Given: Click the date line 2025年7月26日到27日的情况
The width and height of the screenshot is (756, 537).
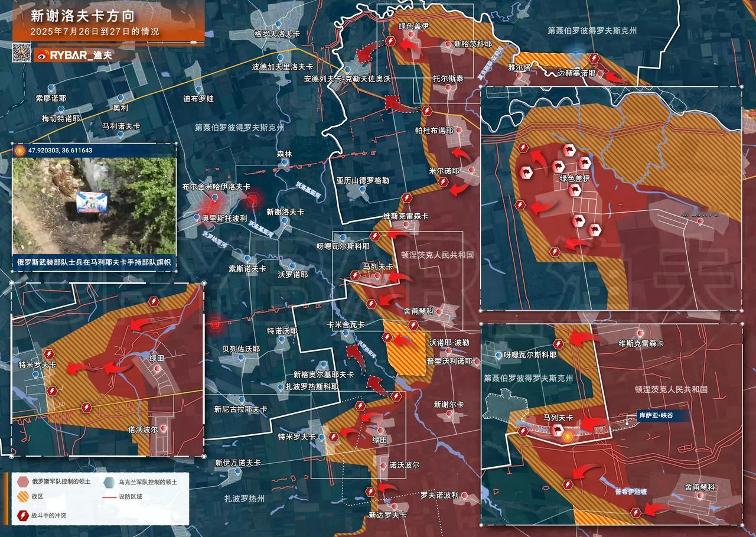Looking at the screenshot, I should point(94,32).
